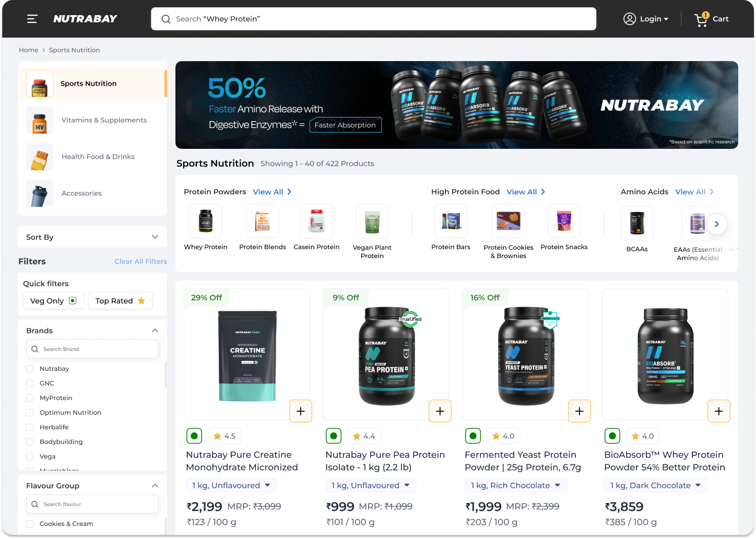Viewport: 756px width, 539px height.
Task: Click the Nutrabay logo in the header
Action: (x=85, y=19)
